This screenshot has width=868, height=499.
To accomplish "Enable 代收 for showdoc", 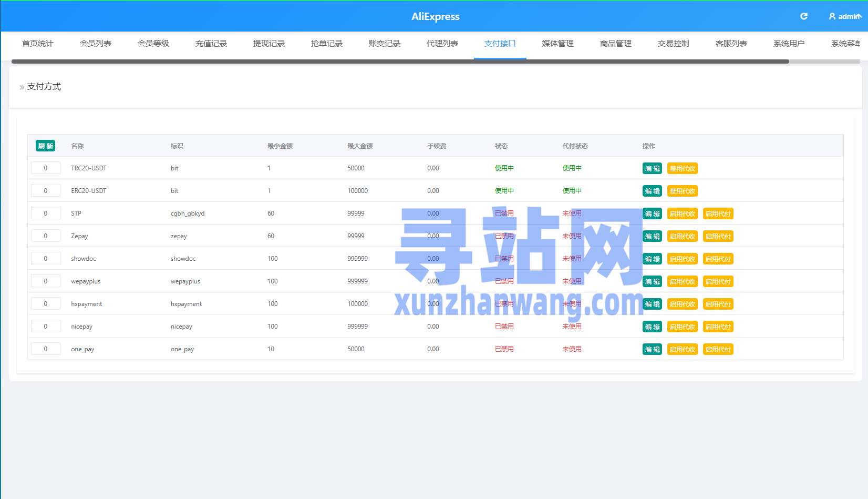I will tap(683, 259).
